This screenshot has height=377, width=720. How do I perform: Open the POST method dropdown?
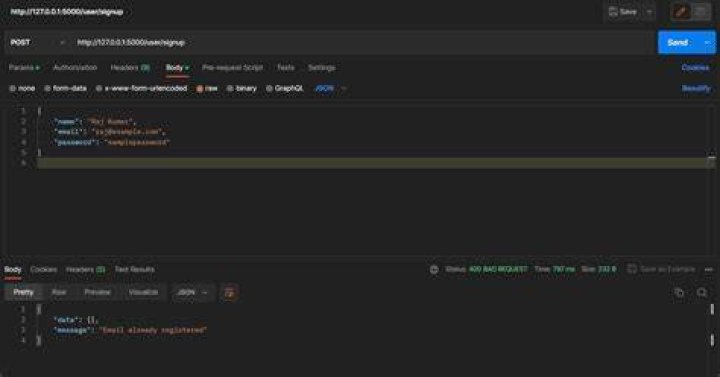tap(38, 43)
